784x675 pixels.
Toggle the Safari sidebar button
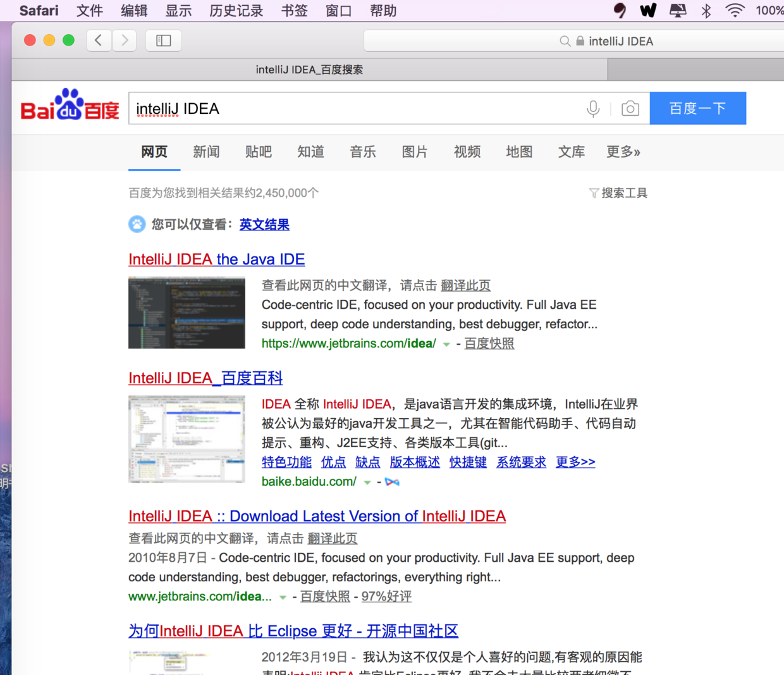point(164,40)
